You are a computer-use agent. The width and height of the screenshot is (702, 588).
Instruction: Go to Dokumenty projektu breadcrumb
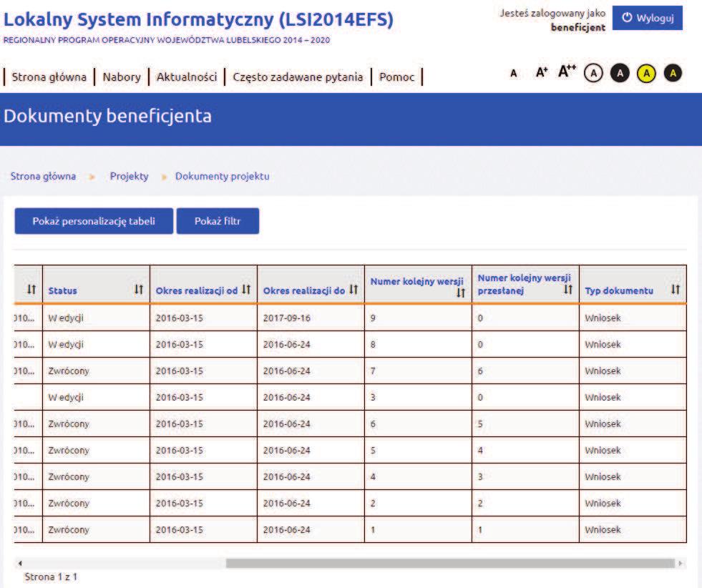(223, 176)
